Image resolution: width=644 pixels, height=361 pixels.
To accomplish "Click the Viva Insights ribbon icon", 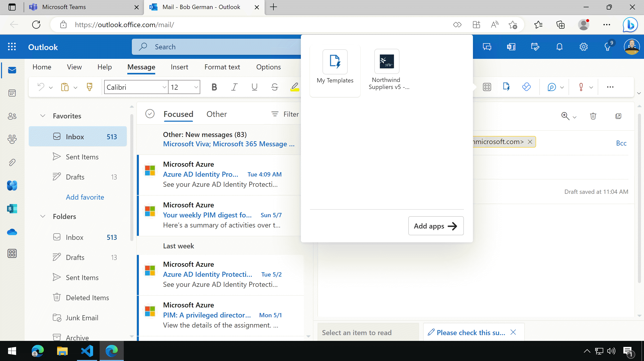I will pyautogui.click(x=526, y=87).
